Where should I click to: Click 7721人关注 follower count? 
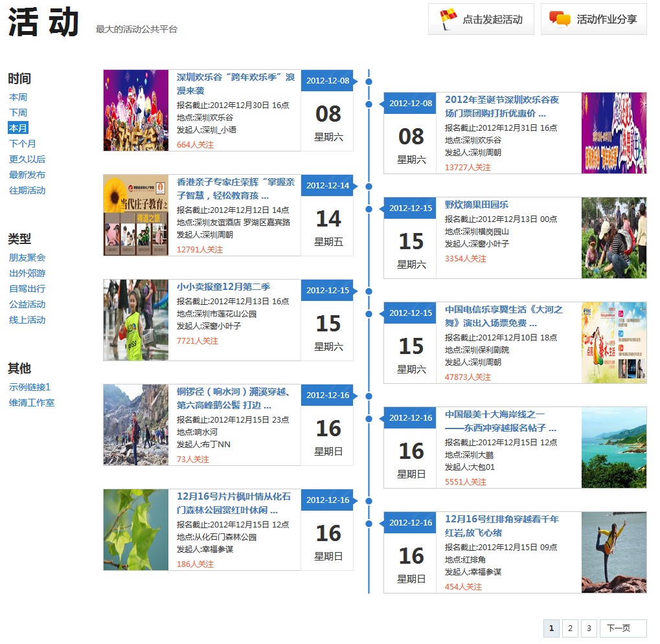198,340
